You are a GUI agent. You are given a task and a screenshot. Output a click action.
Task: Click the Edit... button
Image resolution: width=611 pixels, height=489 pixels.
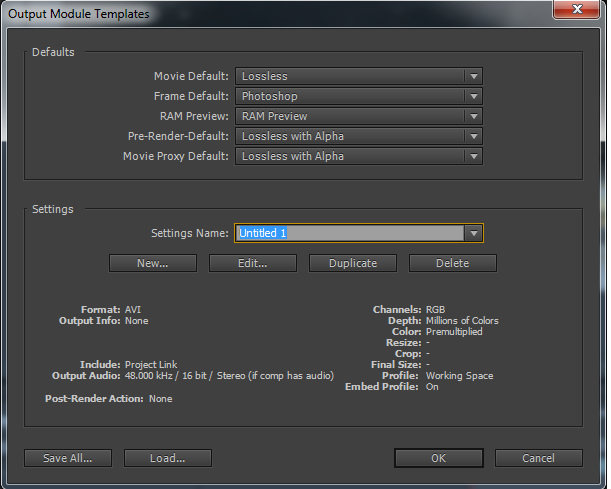pyautogui.click(x=253, y=263)
